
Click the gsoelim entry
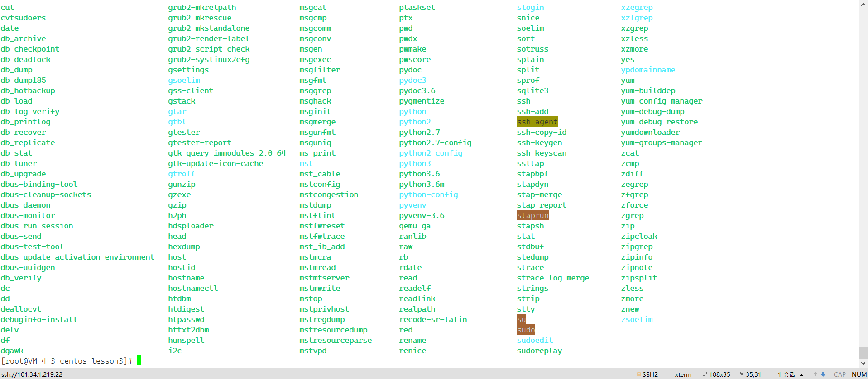point(184,80)
